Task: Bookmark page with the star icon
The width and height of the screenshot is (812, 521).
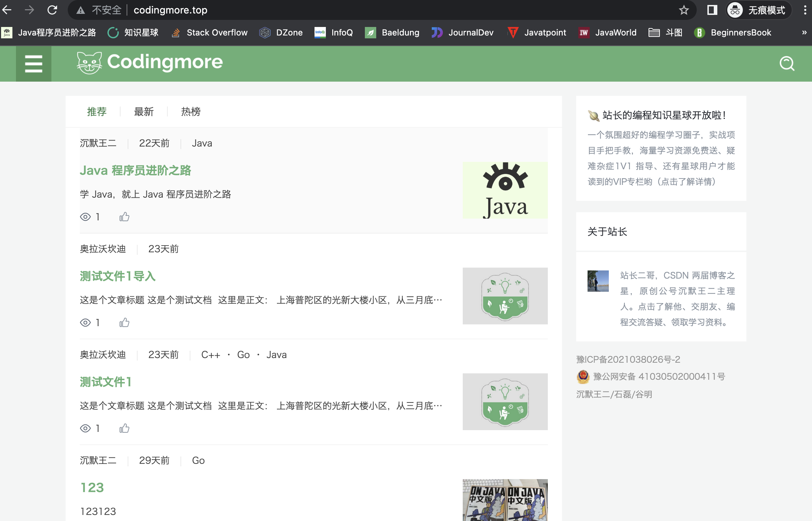Action: 684,10
